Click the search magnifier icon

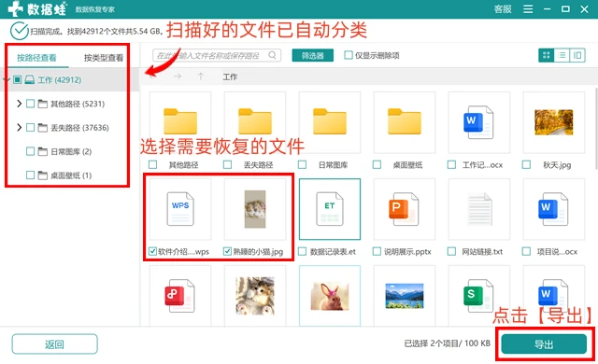(272, 55)
